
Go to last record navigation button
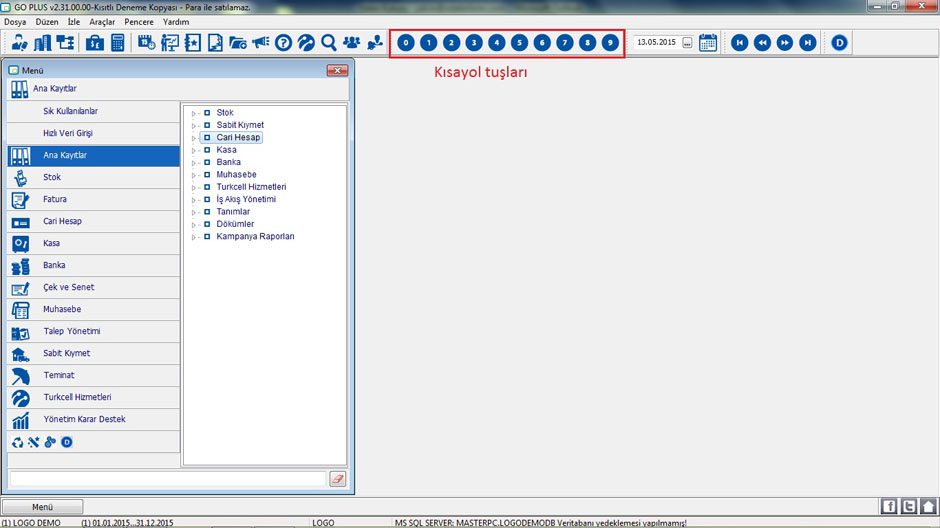pos(808,43)
